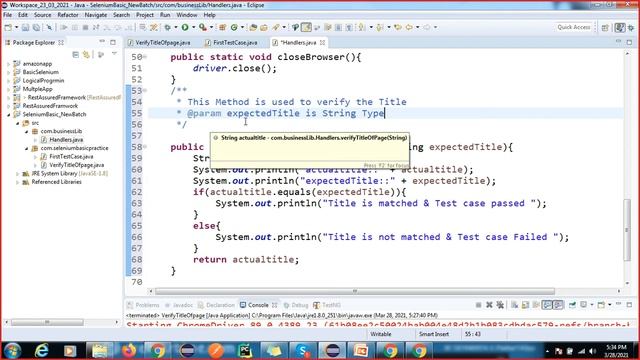Collapse the com.businessLib package
The image size is (640, 360).
27,131
